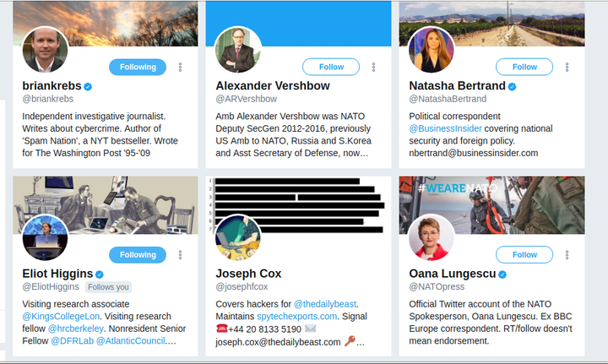Click Alexander Vershbow profile picture

[x=237, y=50]
